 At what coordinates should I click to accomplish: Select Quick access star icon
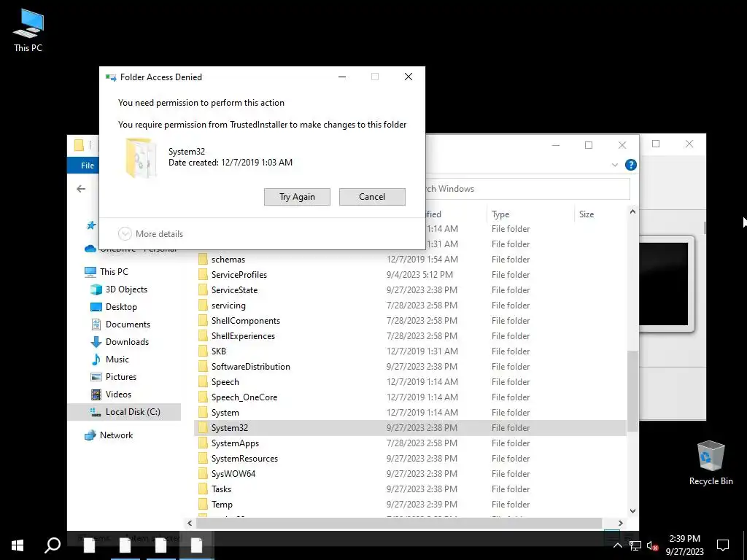tap(91, 225)
